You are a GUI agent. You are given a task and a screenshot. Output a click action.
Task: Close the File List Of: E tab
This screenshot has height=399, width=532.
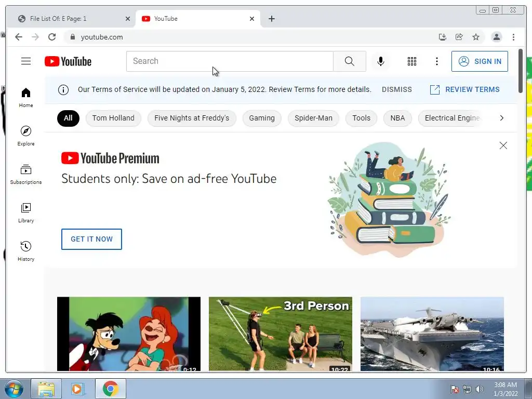pos(128,19)
